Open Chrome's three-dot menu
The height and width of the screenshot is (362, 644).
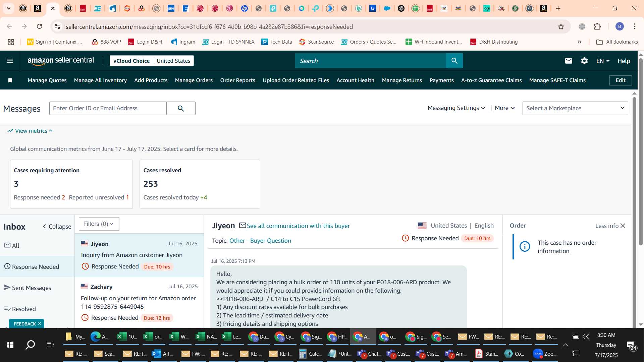click(635, 26)
